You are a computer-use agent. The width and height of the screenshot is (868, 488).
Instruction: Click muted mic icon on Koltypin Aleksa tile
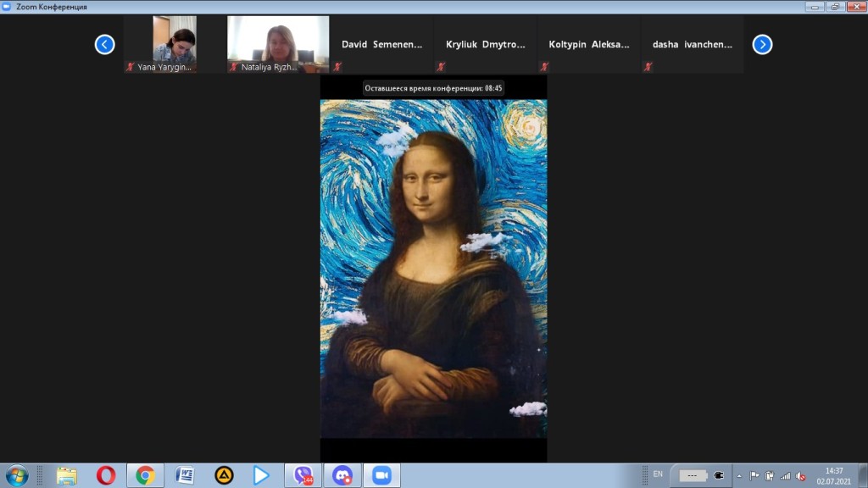click(544, 67)
